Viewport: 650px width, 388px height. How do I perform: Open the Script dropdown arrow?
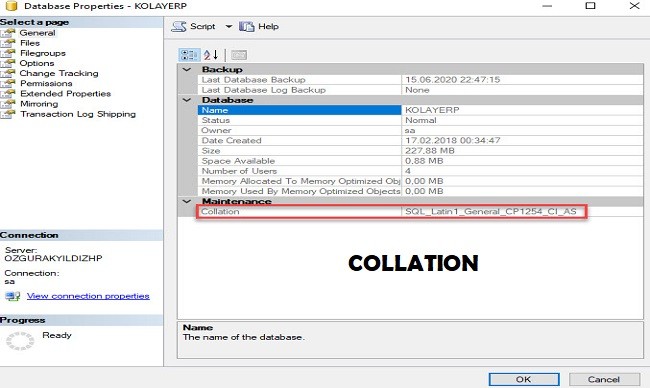[x=228, y=27]
